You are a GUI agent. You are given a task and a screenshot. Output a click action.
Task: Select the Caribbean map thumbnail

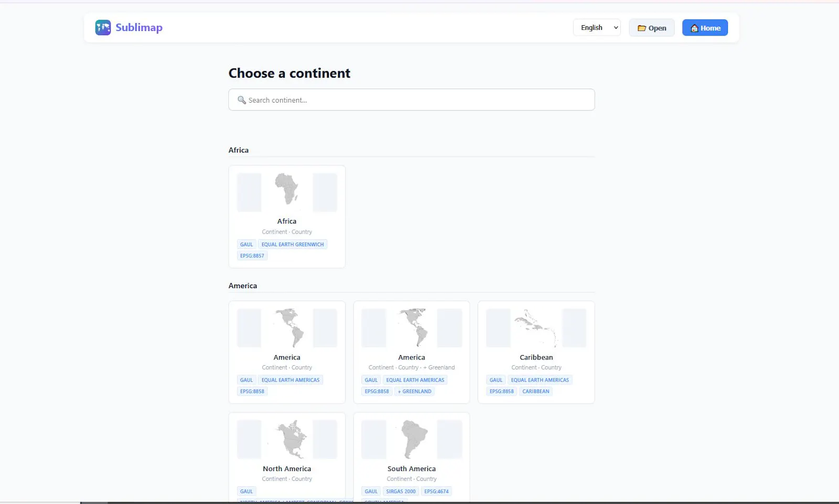coord(536,328)
